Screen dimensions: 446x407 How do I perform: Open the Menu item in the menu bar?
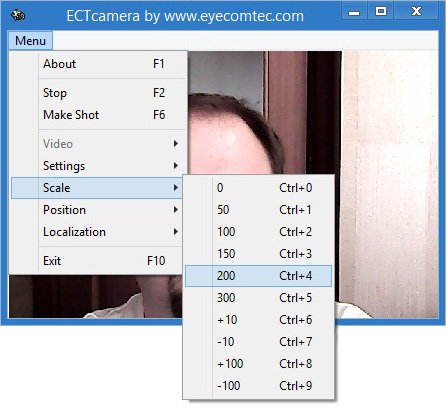point(30,41)
